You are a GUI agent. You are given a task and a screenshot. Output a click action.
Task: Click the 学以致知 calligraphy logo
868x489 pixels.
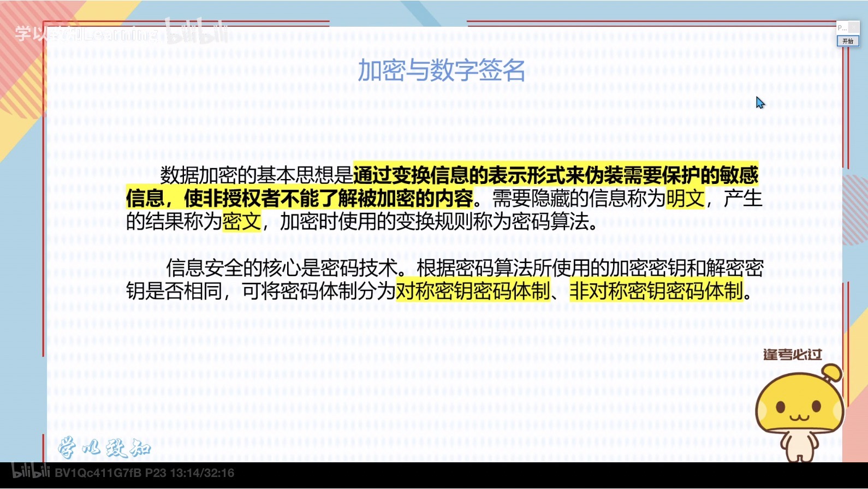click(x=104, y=448)
